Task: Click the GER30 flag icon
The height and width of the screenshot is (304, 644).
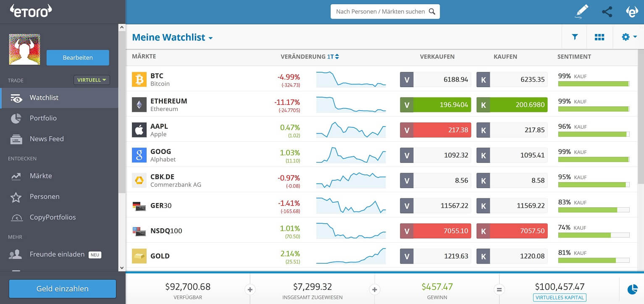Action: click(139, 206)
